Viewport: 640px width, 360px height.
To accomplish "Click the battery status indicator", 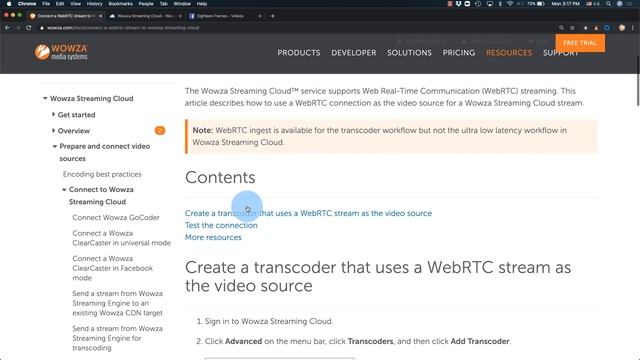I will (x=536, y=4).
